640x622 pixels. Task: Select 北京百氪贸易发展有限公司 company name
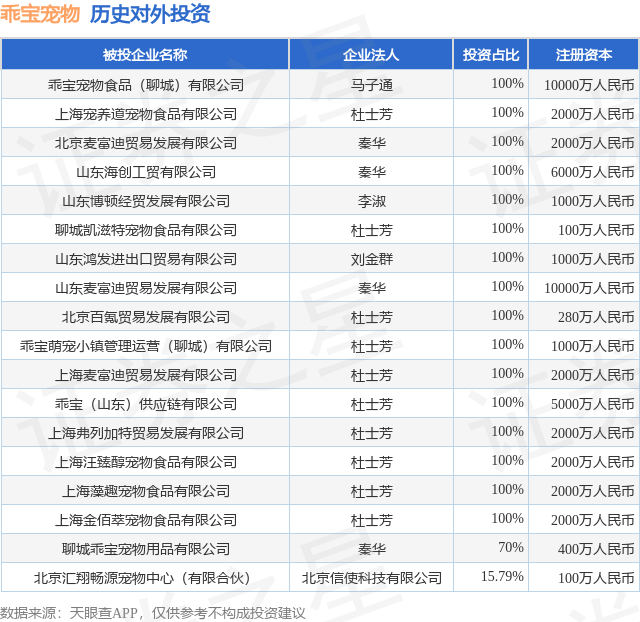[x=146, y=317]
